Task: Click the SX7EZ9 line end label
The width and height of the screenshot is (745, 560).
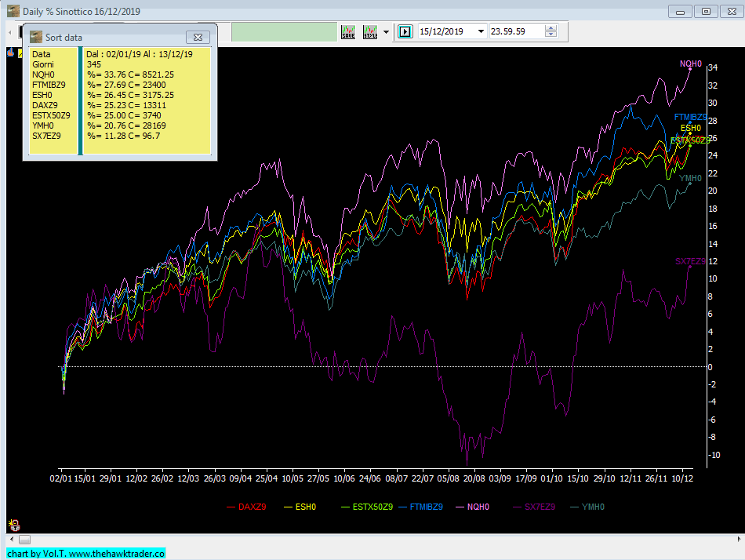Action: click(690, 261)
